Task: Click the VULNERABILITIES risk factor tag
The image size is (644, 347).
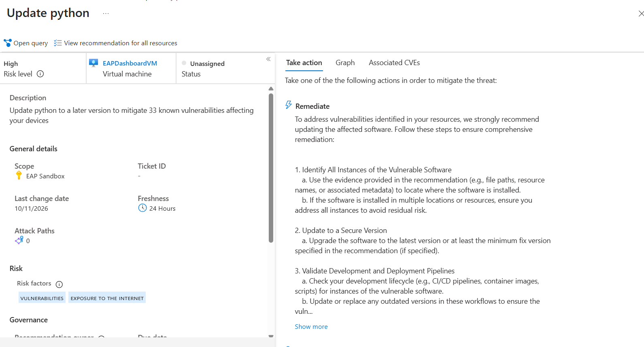Action: coord(42,298)
